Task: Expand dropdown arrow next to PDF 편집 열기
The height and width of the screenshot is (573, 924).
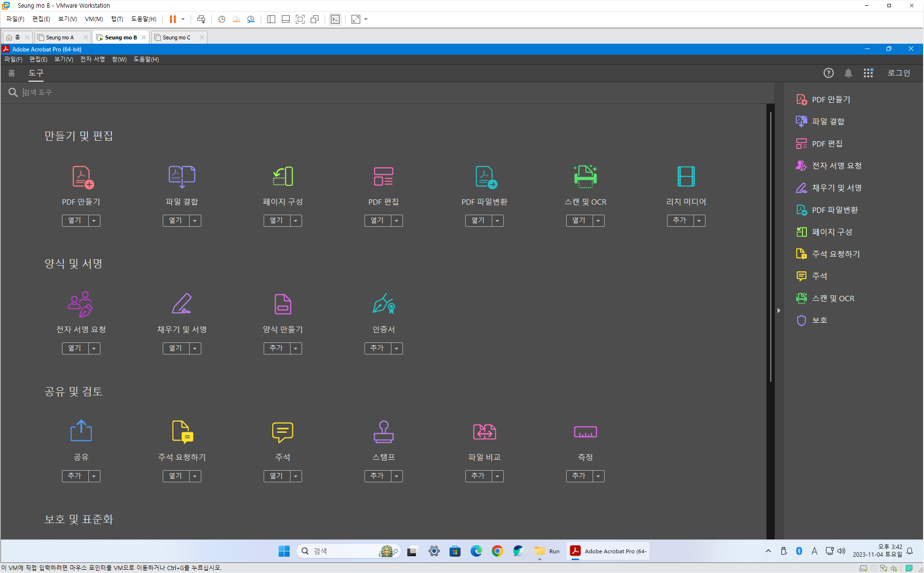Action: coord(397,221)
